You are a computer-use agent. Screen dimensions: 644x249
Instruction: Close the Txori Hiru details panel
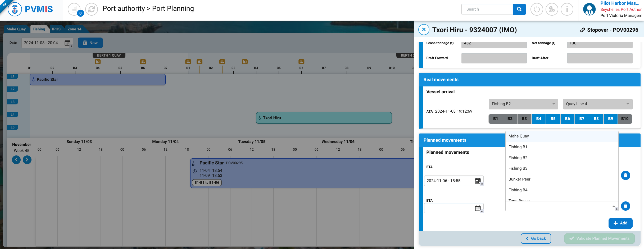(x=424, y=30)
